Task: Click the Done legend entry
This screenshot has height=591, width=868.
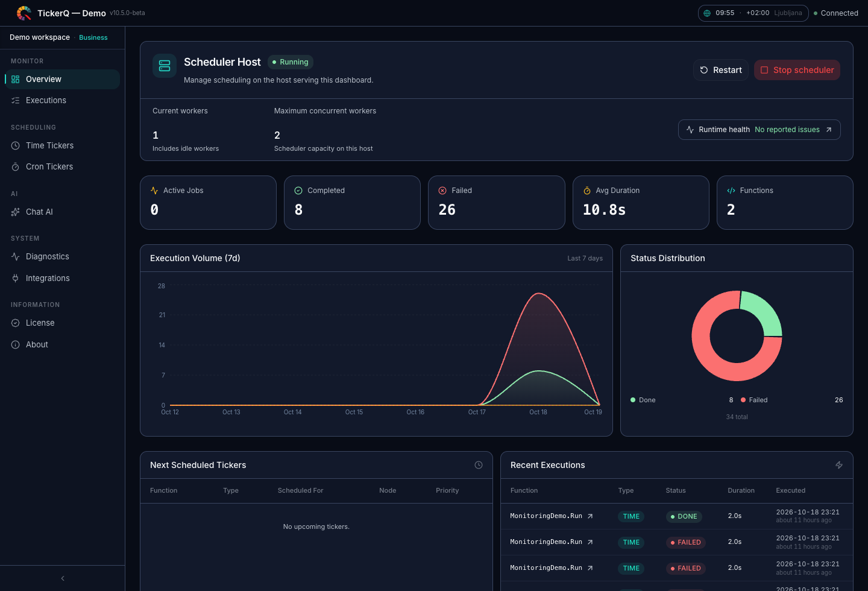Action: coord(682,400)
